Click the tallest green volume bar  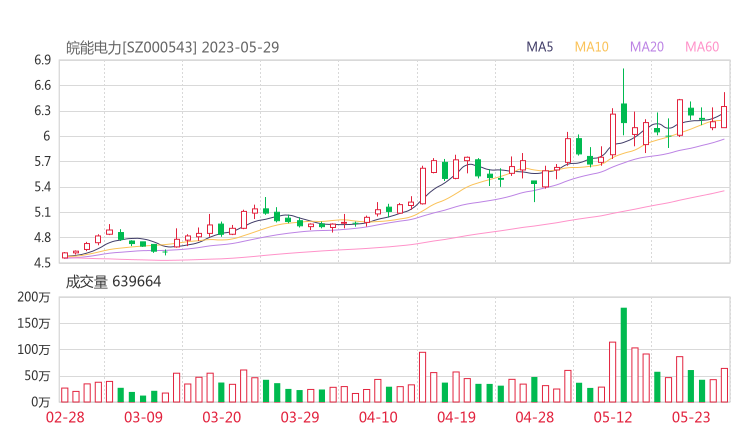[623, 355]
